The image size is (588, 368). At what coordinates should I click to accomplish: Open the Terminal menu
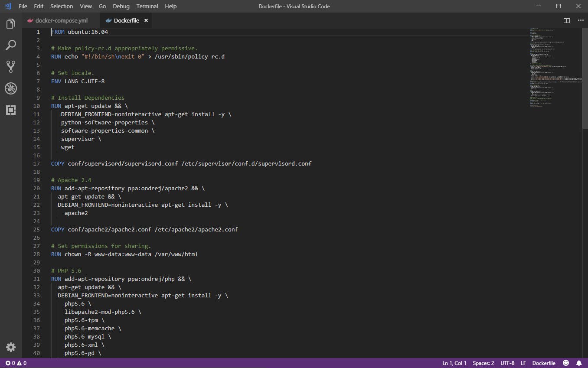click(147, 6)
